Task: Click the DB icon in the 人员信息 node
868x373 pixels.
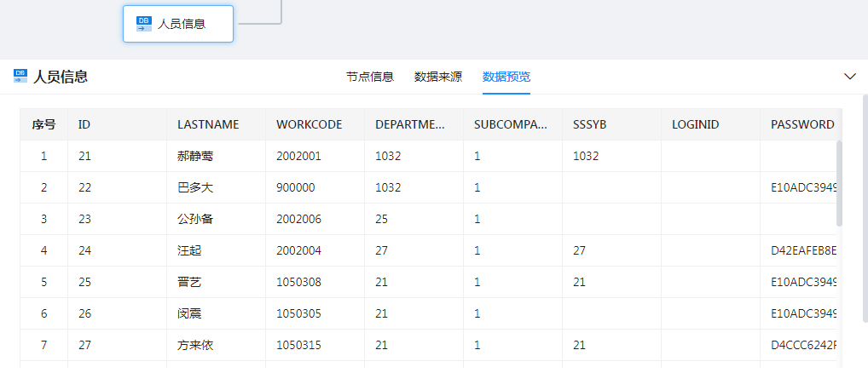Action: 144,24
